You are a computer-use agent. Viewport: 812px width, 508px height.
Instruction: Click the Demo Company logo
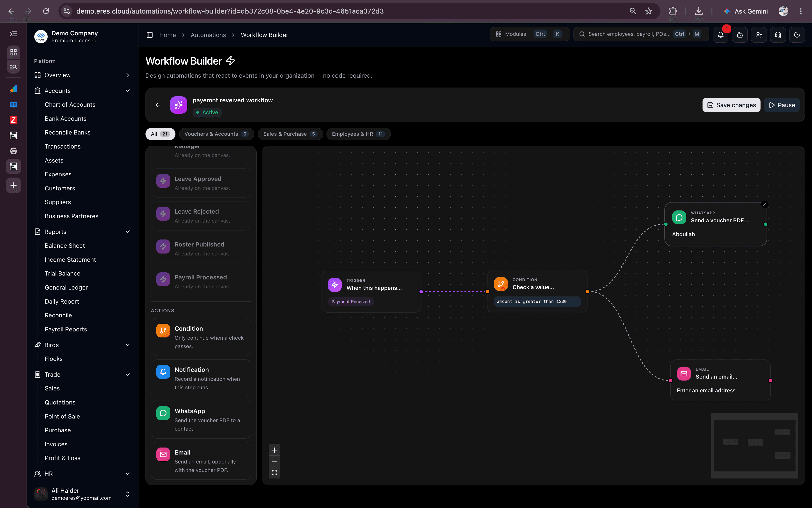pos(41,37)
